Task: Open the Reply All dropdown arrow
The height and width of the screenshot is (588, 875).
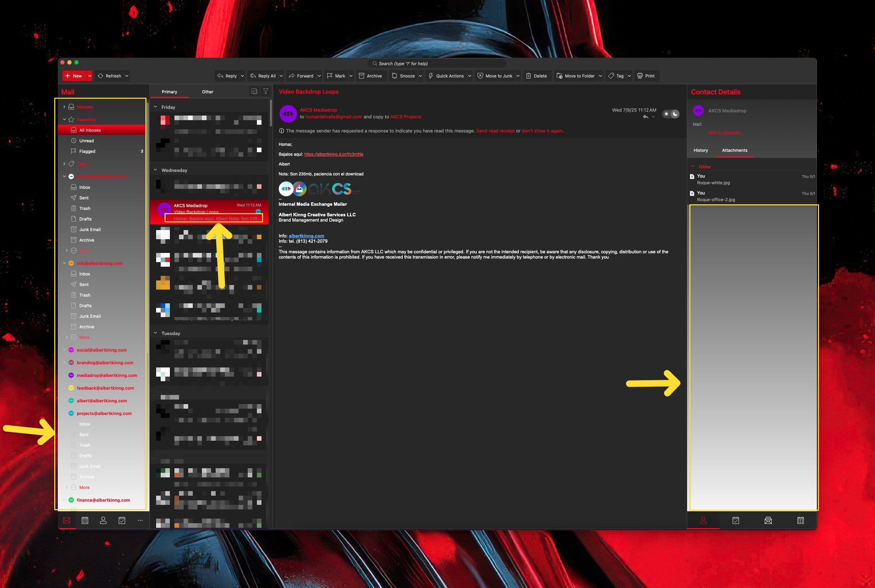Action: click(x=281, y=76)
